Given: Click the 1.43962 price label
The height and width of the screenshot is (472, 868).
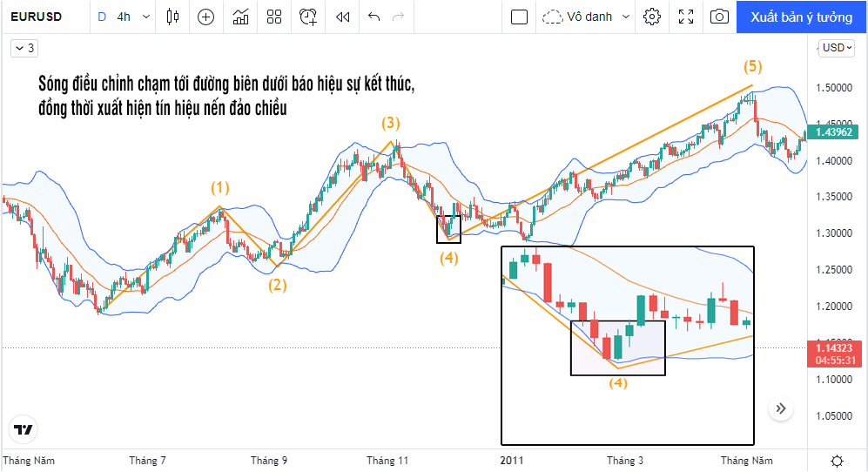Looking at the screenshot, I should 833,131.
